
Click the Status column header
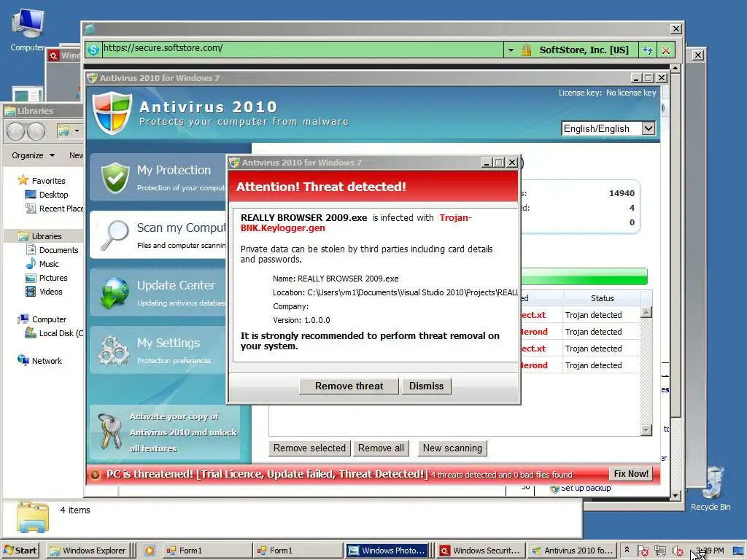coord(602,298)
